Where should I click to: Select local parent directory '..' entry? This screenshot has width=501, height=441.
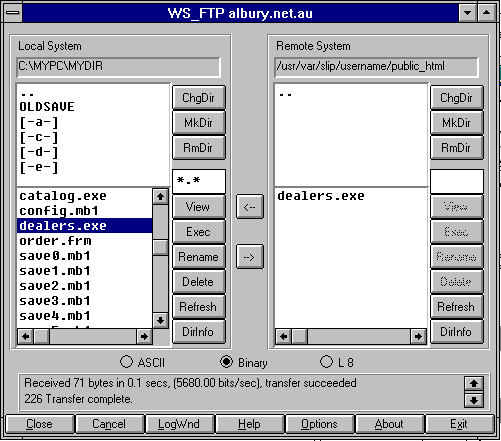(x=27, y=94)
